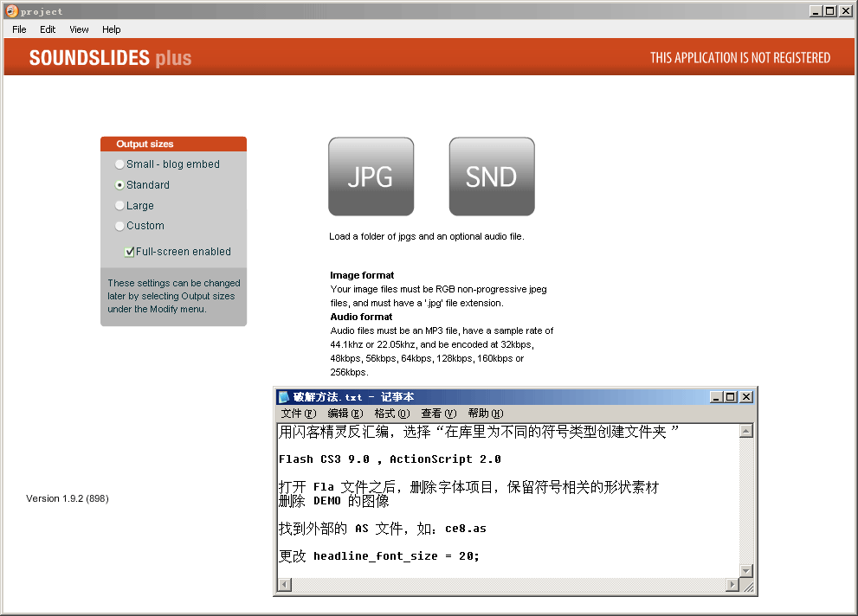Screen dimensions: 858x616
Task: Click the 'Output sizes' panel header
Action: click(x=173, y=144)
